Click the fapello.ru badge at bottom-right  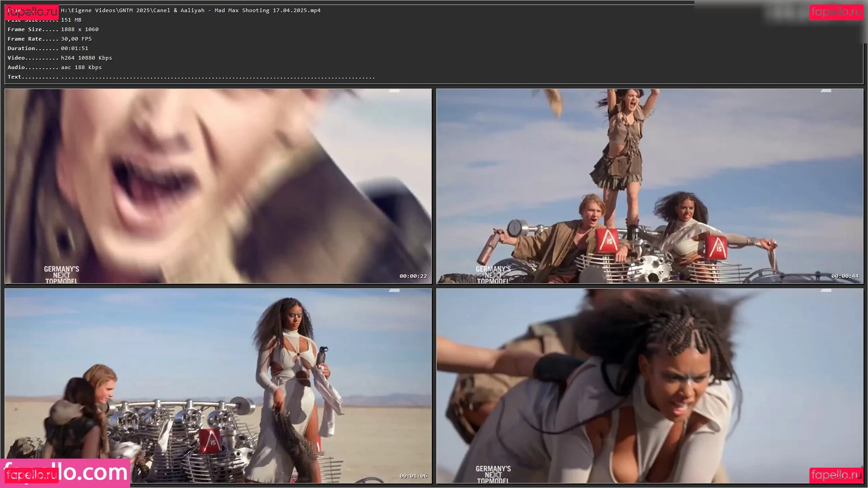tap(836, 475)
